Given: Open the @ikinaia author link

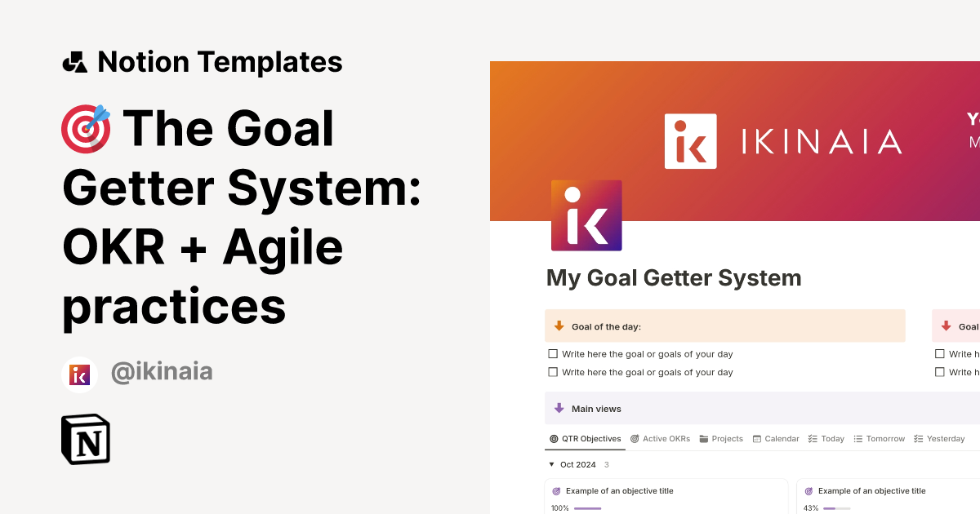Looking at the screenshot, I should [x=162, y=372].
